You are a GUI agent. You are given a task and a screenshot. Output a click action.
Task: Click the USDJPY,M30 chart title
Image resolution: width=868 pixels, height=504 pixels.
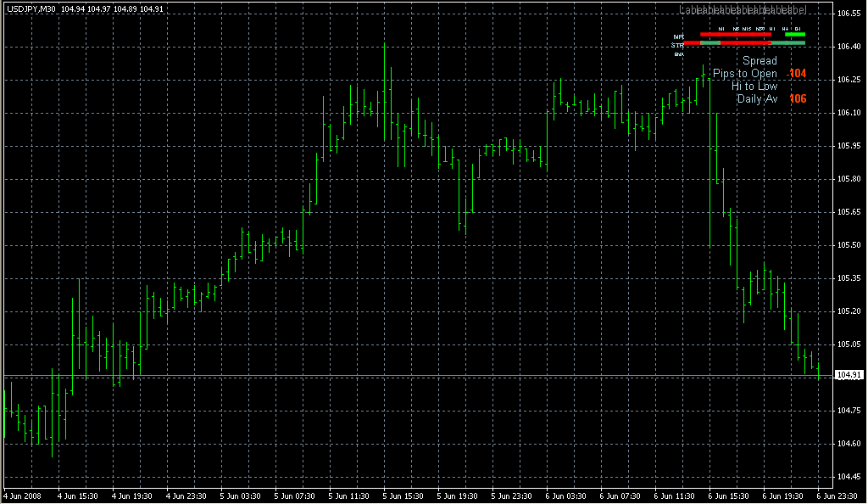click(31, 8)
